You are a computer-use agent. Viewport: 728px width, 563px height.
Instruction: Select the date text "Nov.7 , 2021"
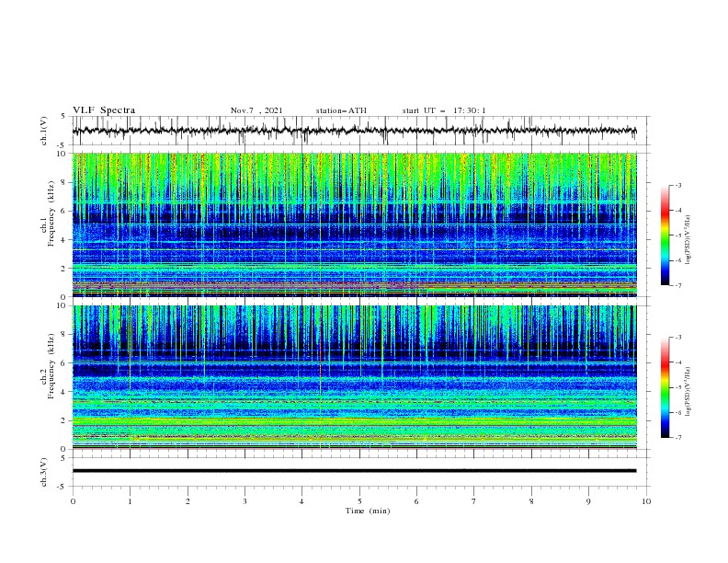(256, 110)
